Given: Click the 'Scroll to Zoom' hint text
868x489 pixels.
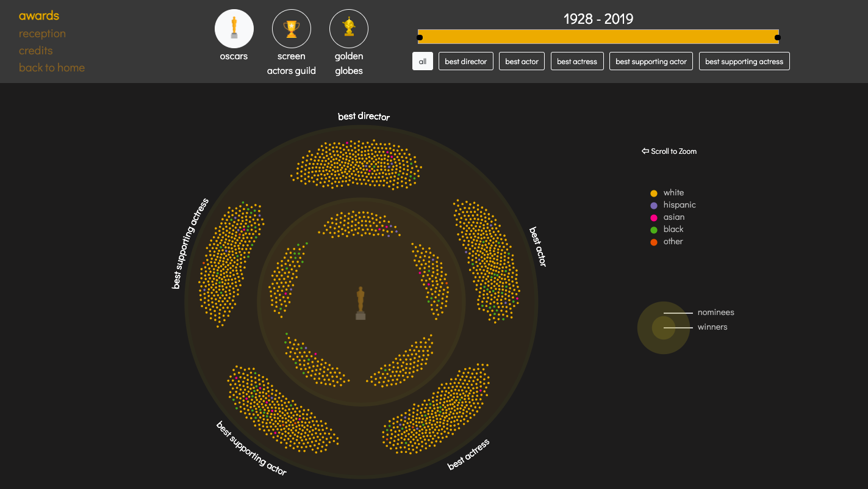Looking at the screenshot, I should (673, 151).
